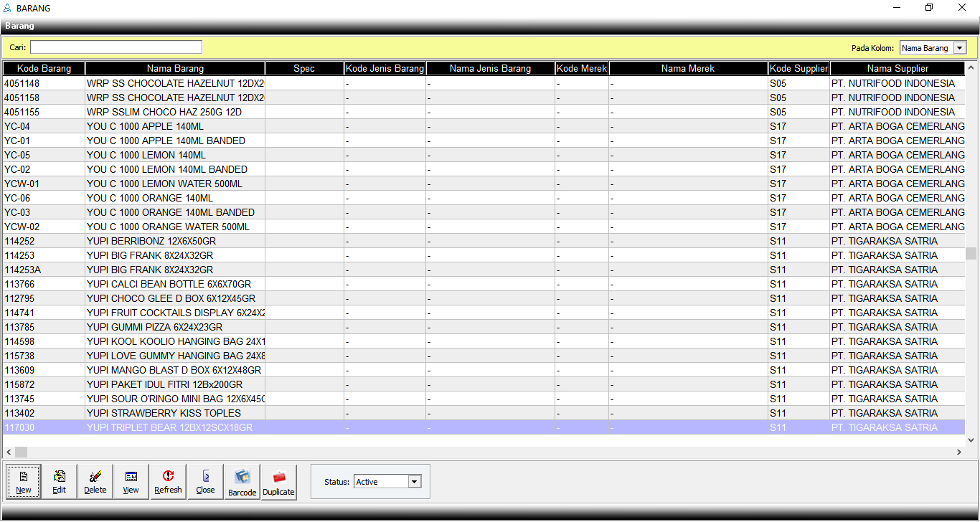980x522 pixels.
Task: Select the YUPI MANGO BLAST D BOX row
Action: (174, 370)
